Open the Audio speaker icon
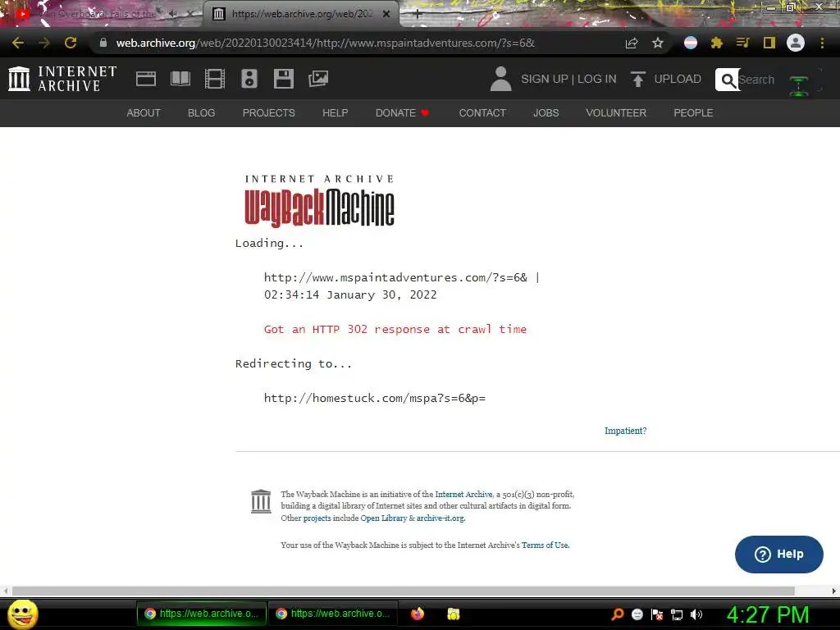 [x=249, y=79]
